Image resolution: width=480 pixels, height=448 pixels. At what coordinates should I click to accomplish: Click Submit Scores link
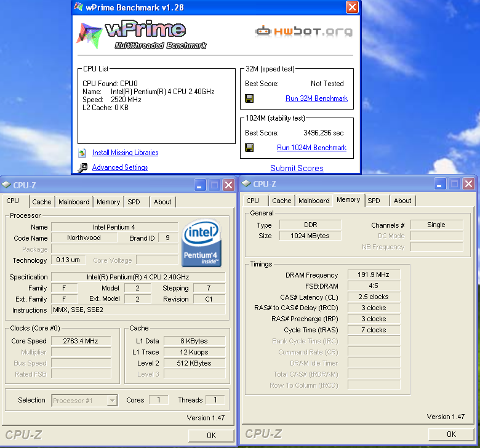click(x=297, y=168)
